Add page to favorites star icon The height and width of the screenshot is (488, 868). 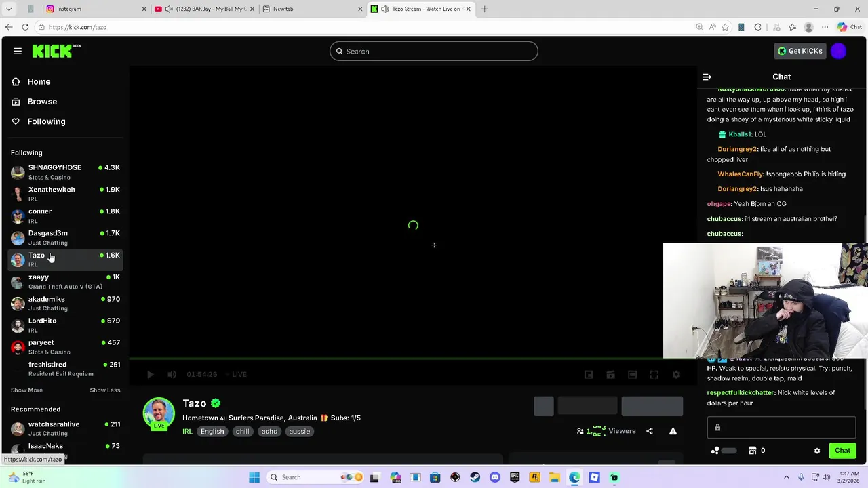(725, 27)
